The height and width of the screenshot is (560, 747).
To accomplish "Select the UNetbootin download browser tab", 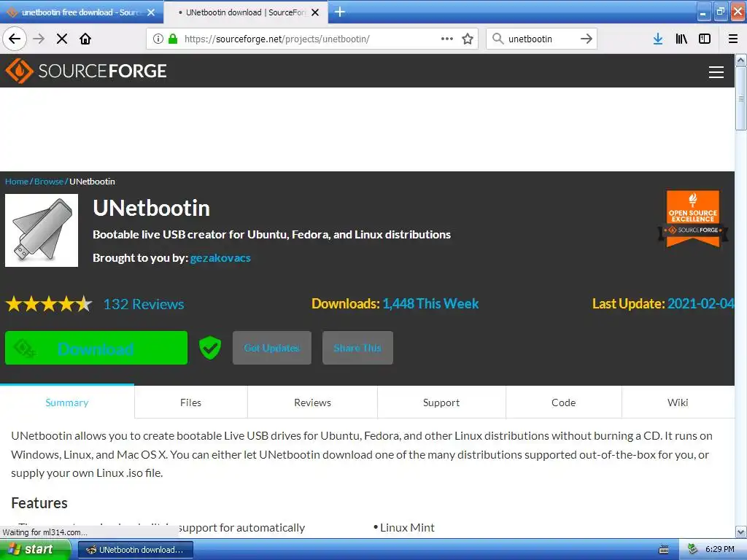I will pyautogui.click(x=245, y=12).
